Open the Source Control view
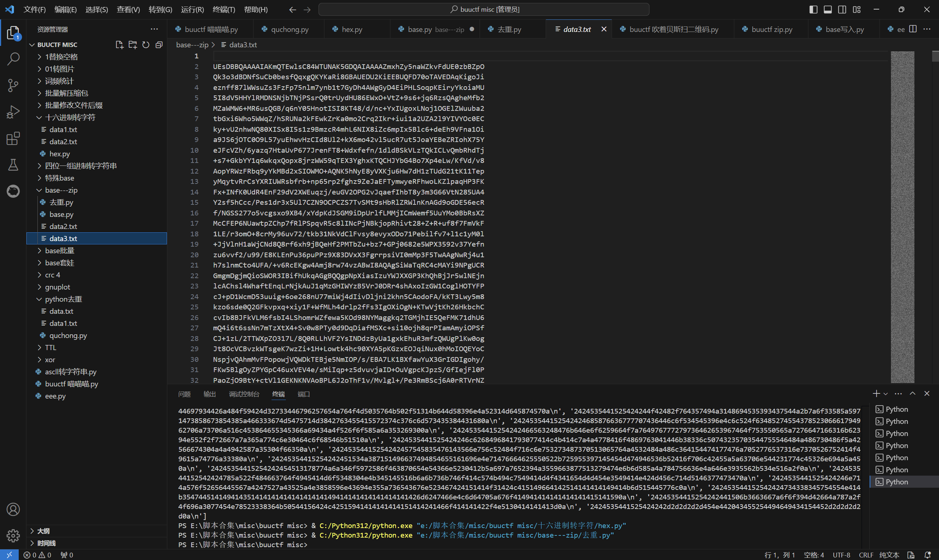939x560 pixels. click(13, 85)
